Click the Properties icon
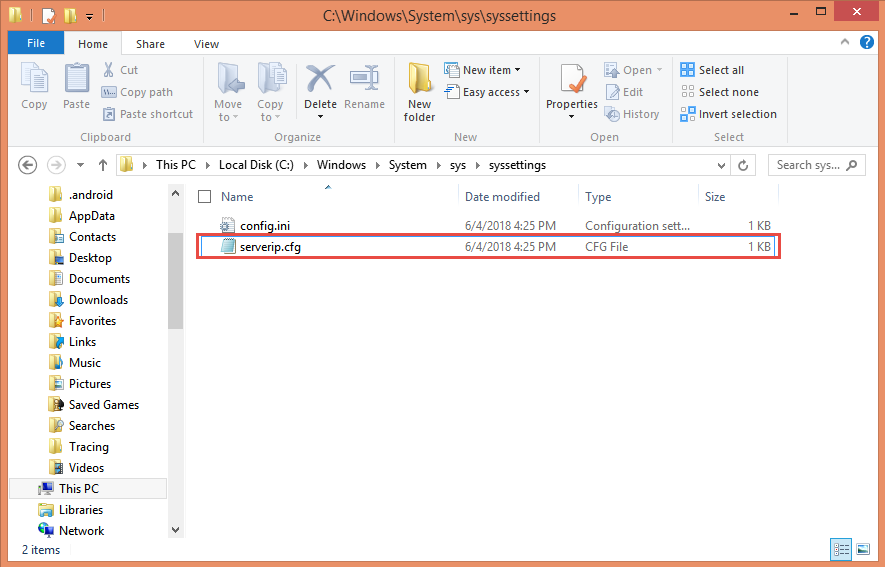Screen dimensions: 885x567 point(572,79)
